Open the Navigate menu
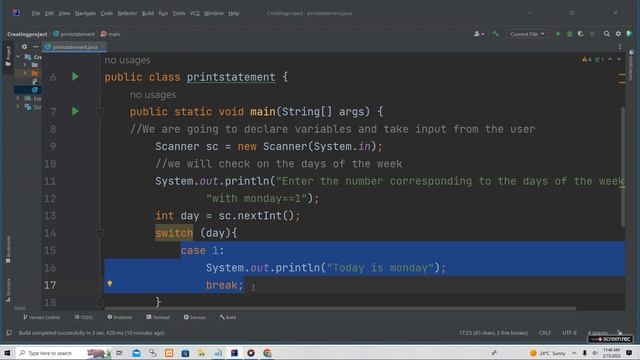Image resolution: width=640 pixels, height=360 pixels. pos(85,13)
